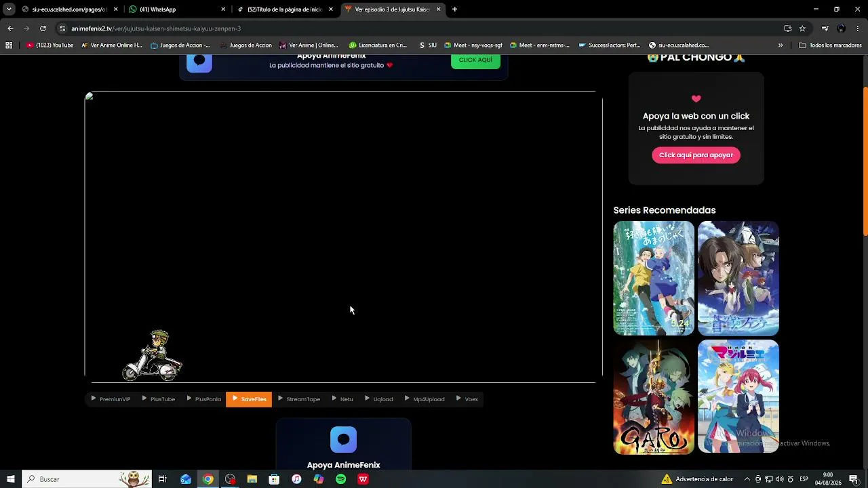Open the clock and calendar flyout
868x488 pixels.
click(x=828, y=479)
